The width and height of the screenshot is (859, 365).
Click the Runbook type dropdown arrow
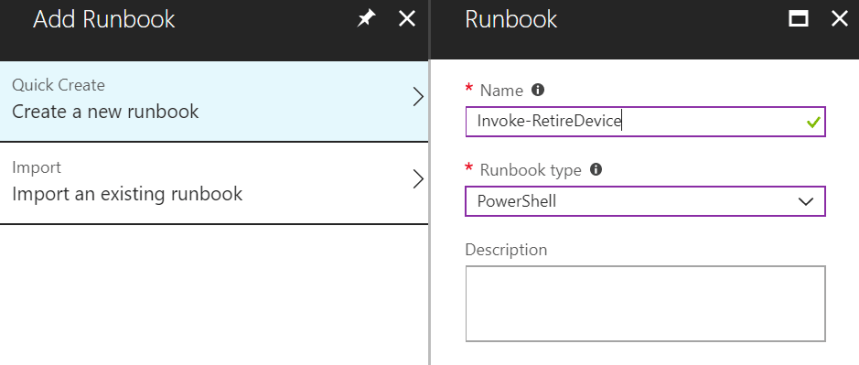tap(805, 202)
